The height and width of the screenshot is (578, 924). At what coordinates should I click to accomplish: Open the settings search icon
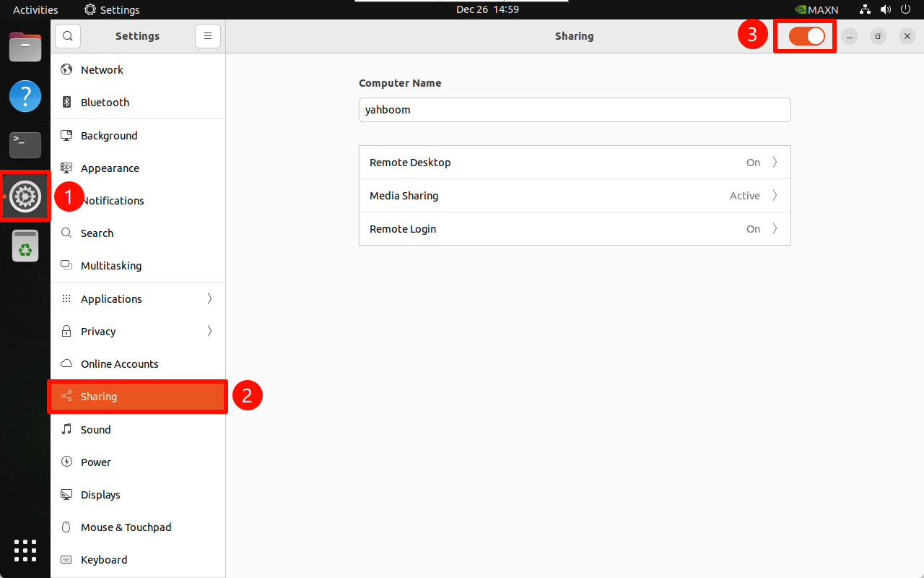[68, 35]
